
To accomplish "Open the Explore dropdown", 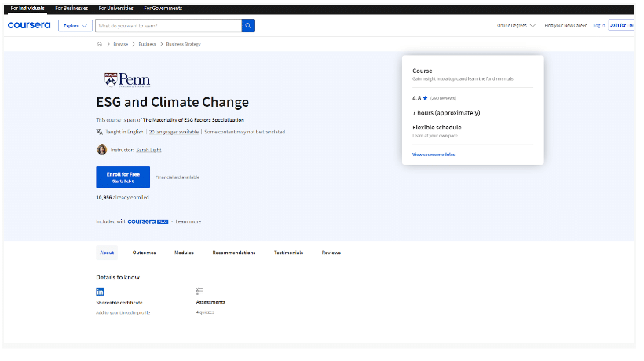I will [75, 25].
